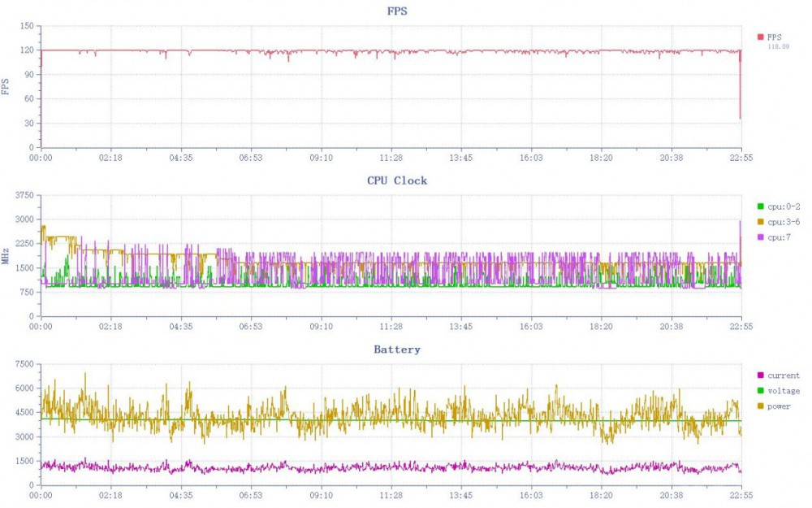
Task: Toggle the purple cpu:7 legend swatch
Action: click(760, 237)
